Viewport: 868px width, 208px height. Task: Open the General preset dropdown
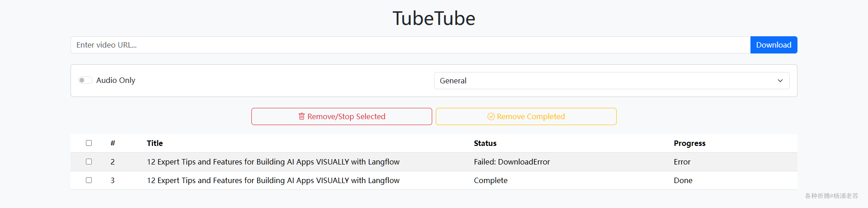pos(611,81)
